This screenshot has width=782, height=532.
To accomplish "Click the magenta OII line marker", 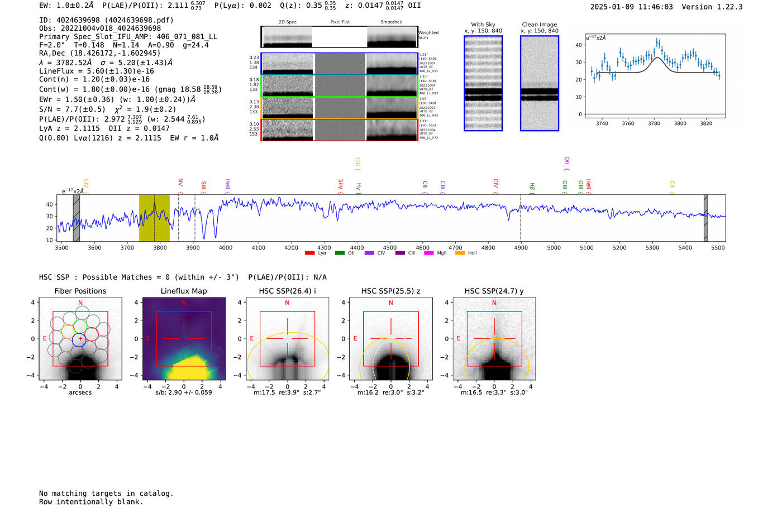I will [x=567, y=162].
